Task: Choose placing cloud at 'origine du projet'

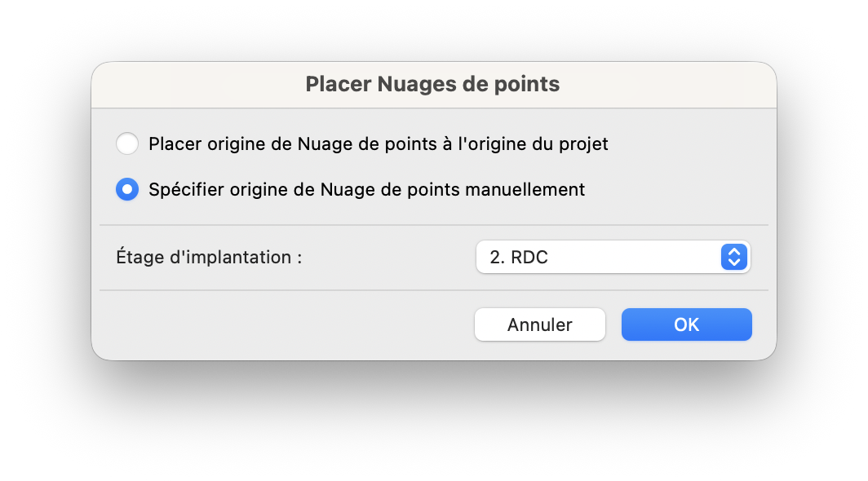Action: point(127,144)
